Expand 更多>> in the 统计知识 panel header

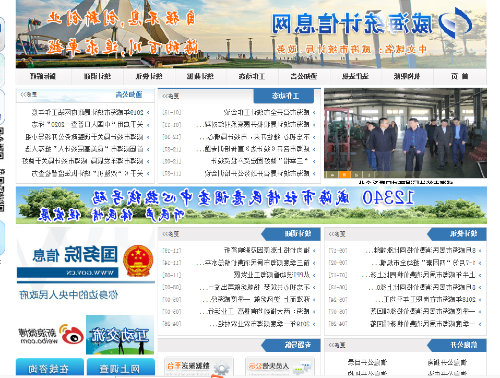point(170,234)
